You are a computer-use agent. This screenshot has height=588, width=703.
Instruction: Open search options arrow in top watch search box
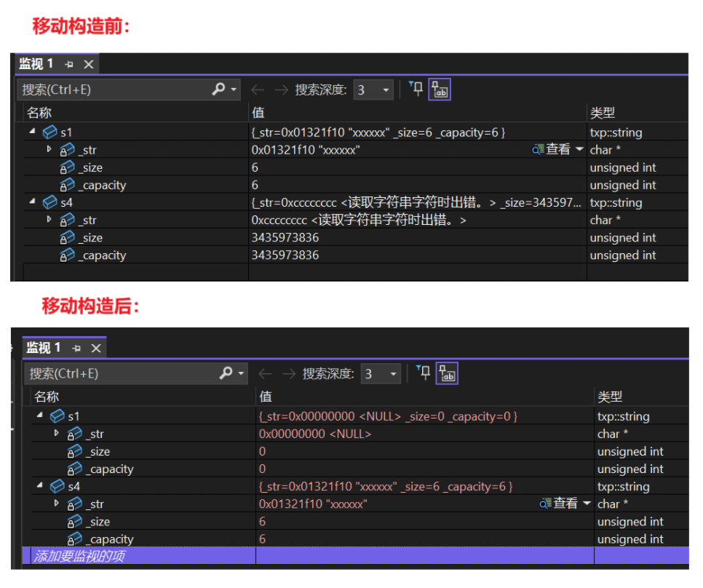pos(233,90)
